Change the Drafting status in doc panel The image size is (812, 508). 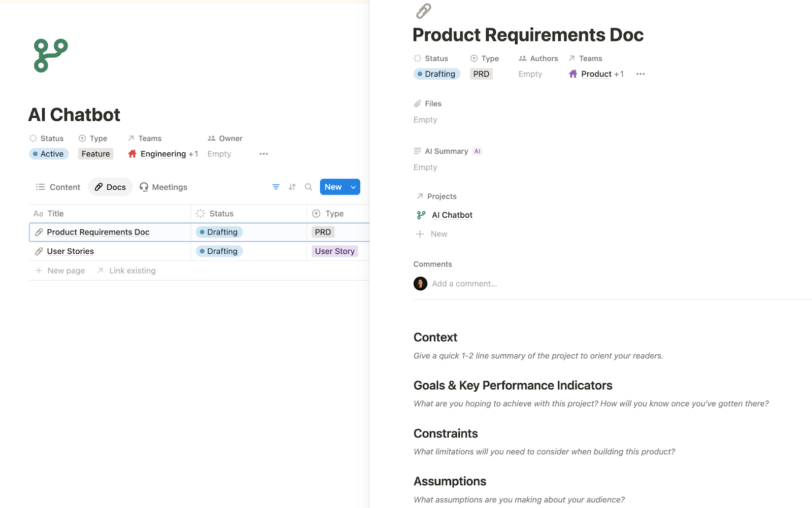(436, 74)
